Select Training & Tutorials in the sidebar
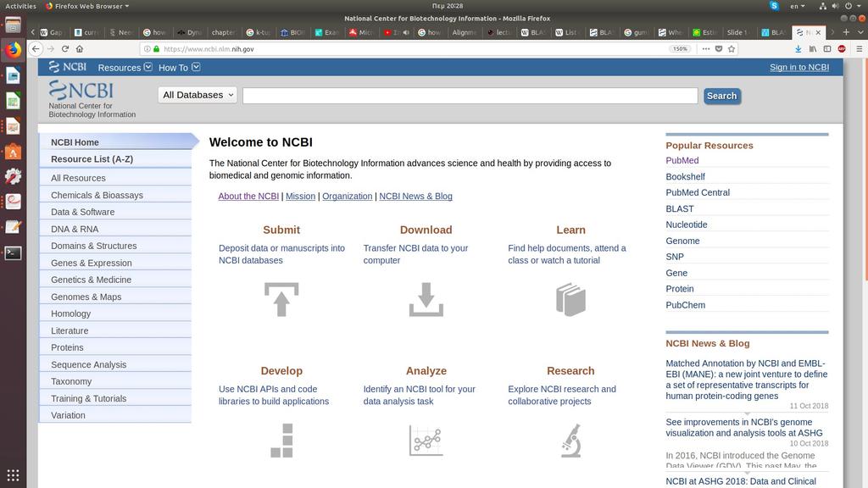Screen dimensions: 868x488 (x=115, y=398)
